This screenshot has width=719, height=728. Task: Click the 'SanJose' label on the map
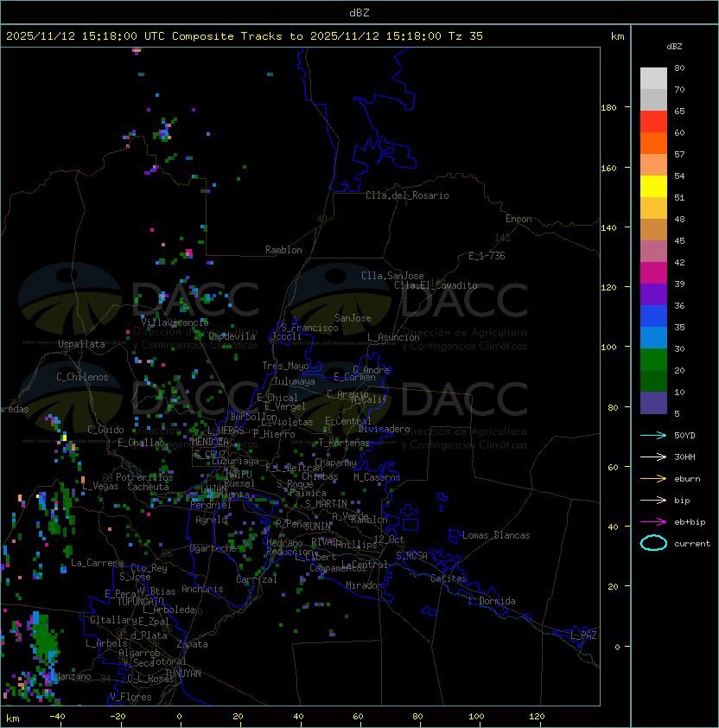[x=353, y=318]
